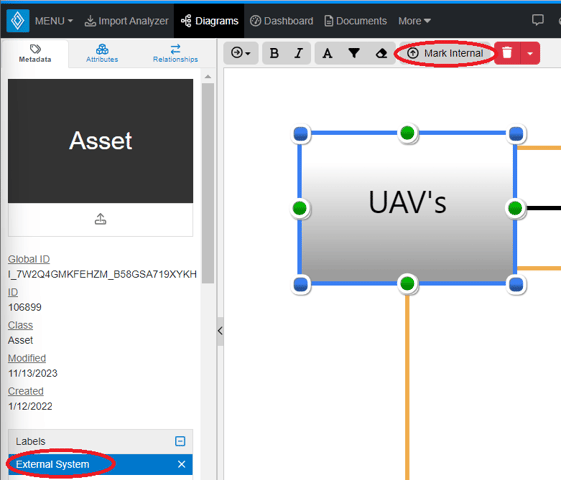Click sidebar scrollbar up arrow
This screenshot has width=561, height=480.
click(x=208, y=77)
